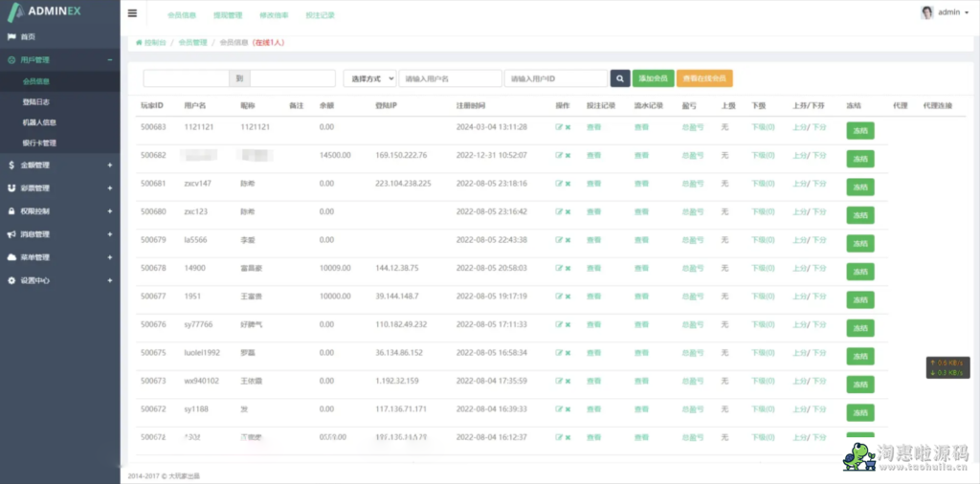Viewport: 980px width, 484px height.
Task: Delete user sy1188 with the X icon
Action: (568, 409)
